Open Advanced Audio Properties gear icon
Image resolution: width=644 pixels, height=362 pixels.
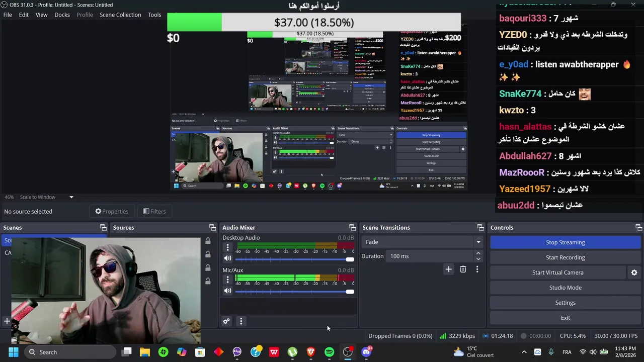(x=226, y=321)
